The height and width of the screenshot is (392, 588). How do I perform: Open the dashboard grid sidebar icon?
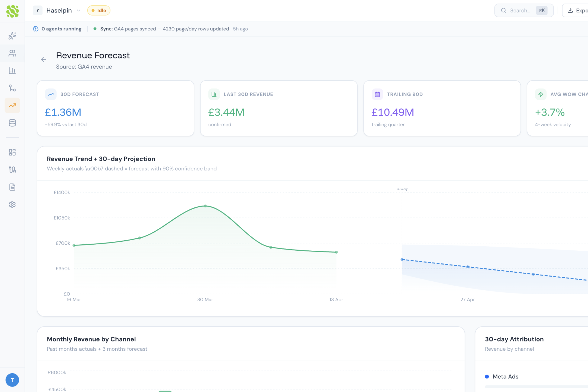click(12, 152)
